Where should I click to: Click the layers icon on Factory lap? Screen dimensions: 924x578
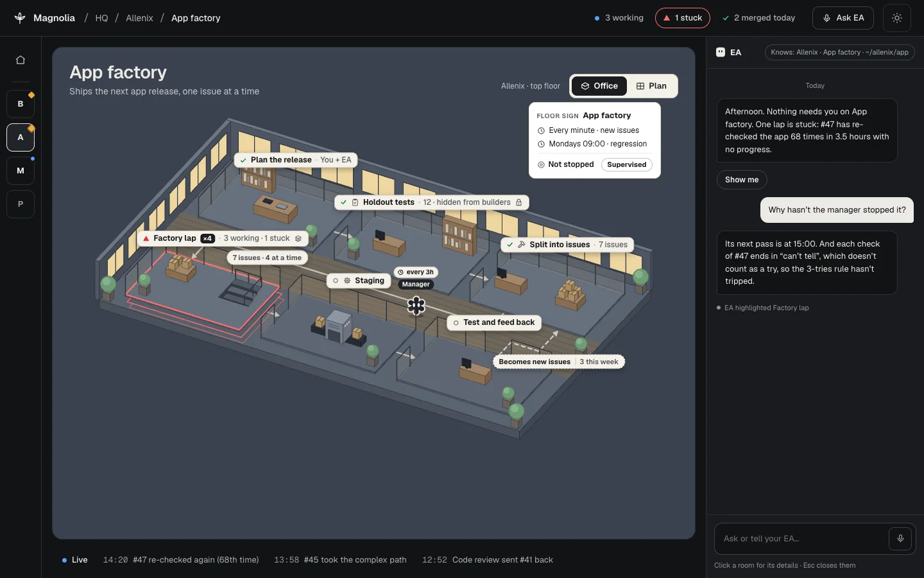[298, 238]
